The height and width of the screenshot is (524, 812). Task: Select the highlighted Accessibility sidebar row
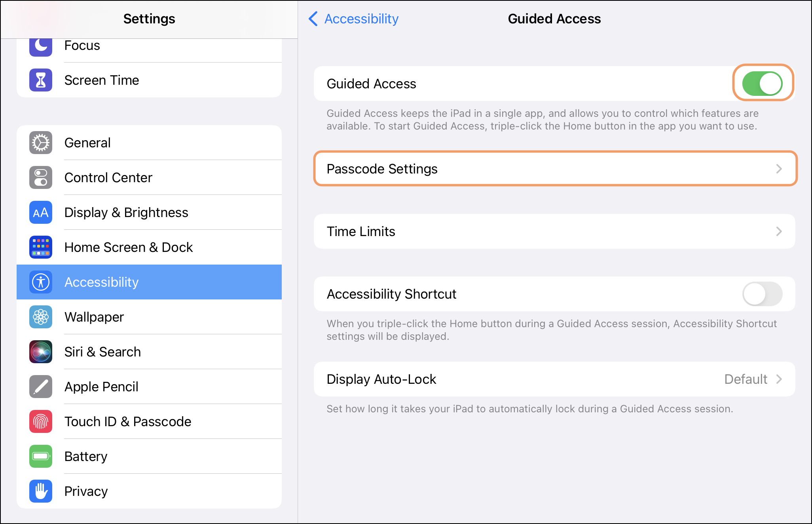(x=149, y=282)
